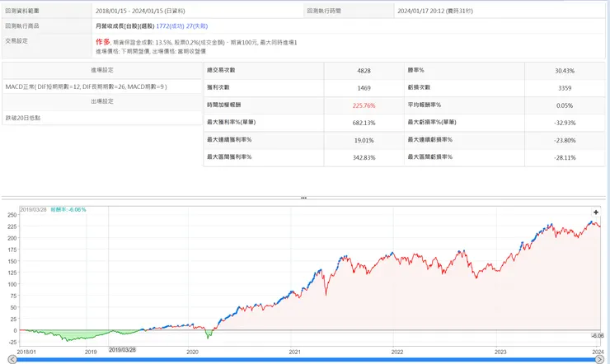The height and width of the screenshot is (364, 610).
Task: Select the 跌破20日低點 exit condition row
Action: click(102, 118)
